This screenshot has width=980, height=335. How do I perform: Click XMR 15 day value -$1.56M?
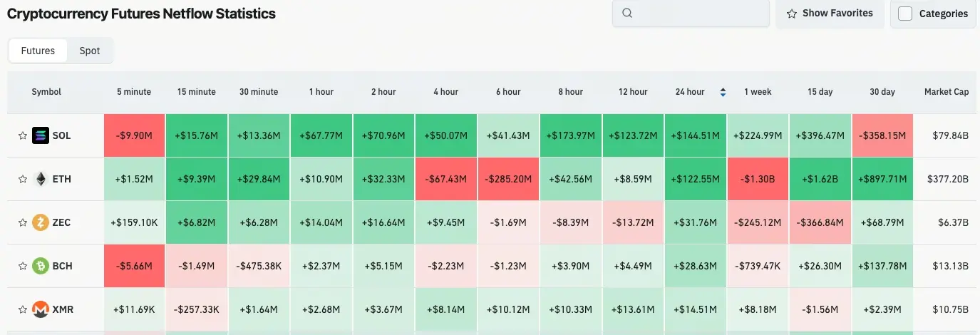820,309
